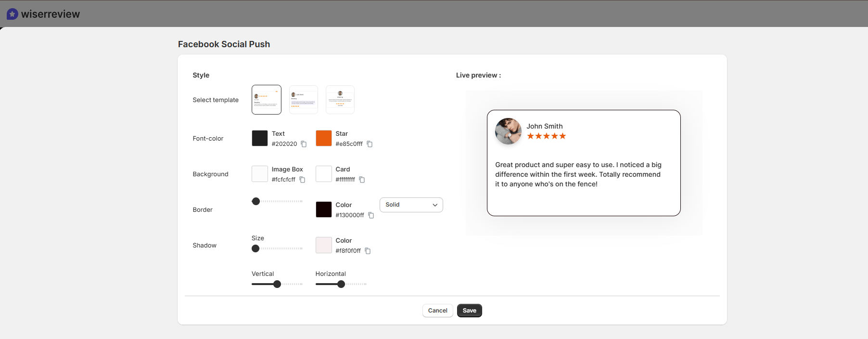Click the #130000ff border color value
The width and height of the screenshot is (868, 339).
click(x=350, y=215)
